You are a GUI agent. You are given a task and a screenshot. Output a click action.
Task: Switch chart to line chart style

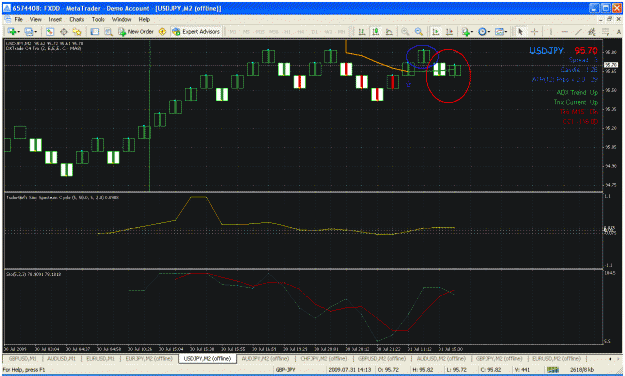click(x=389, y=31)
